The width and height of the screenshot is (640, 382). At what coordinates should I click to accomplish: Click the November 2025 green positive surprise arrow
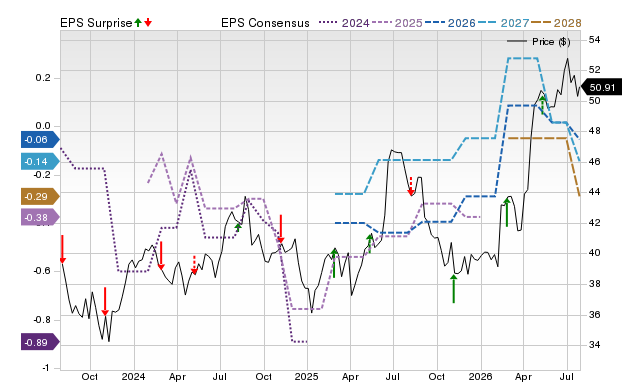tap(453, 289)
